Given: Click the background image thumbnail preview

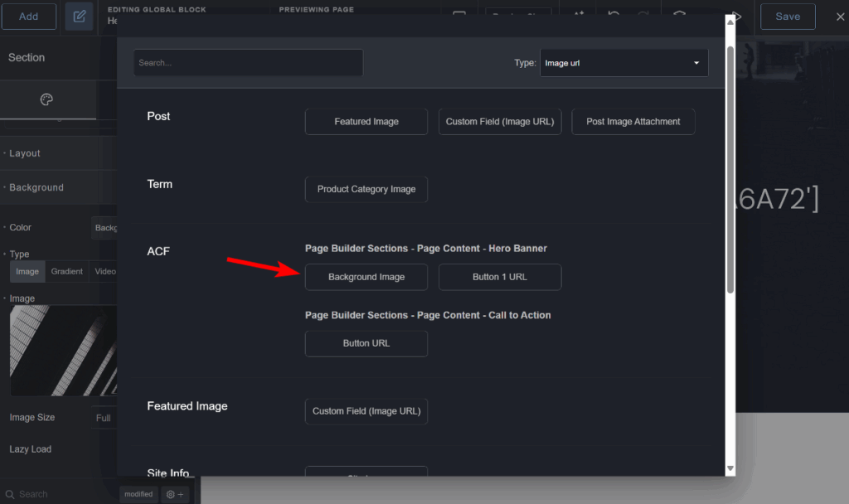Looking at the screenshot, I should click(62, 350).
